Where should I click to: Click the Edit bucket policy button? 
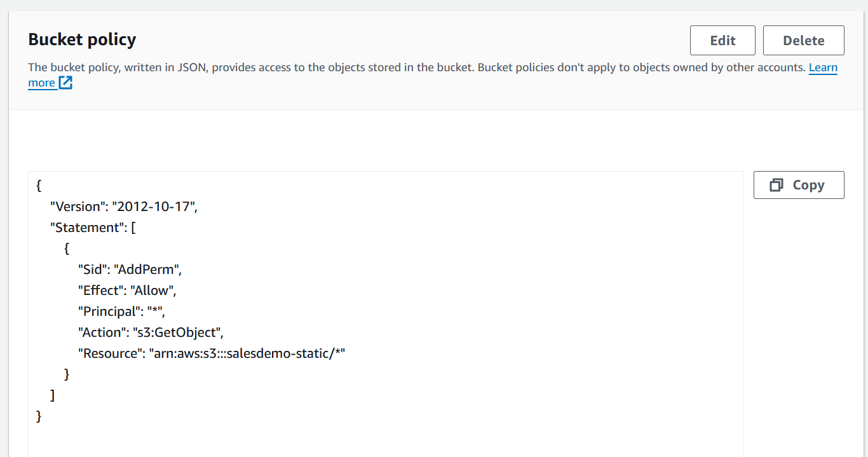tap(722, 41)
